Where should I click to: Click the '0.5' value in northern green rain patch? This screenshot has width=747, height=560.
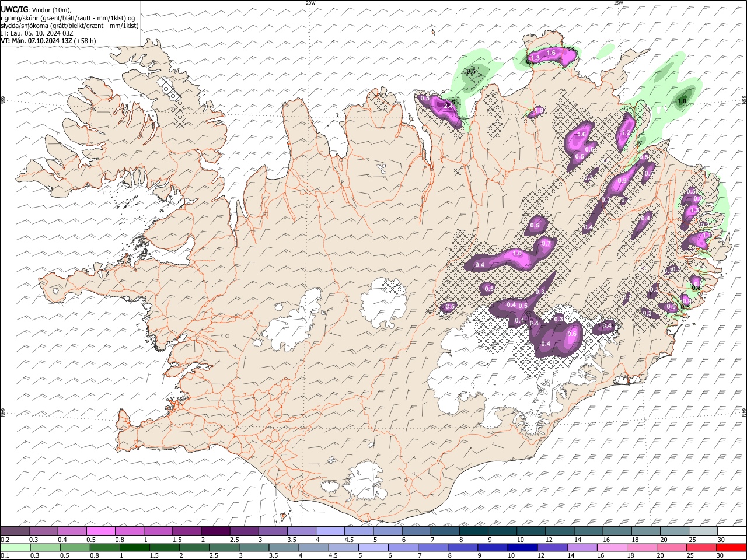coord(471,71)
